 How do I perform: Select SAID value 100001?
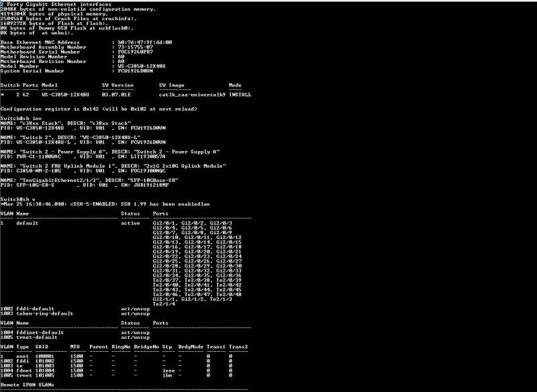click(45, 356)
